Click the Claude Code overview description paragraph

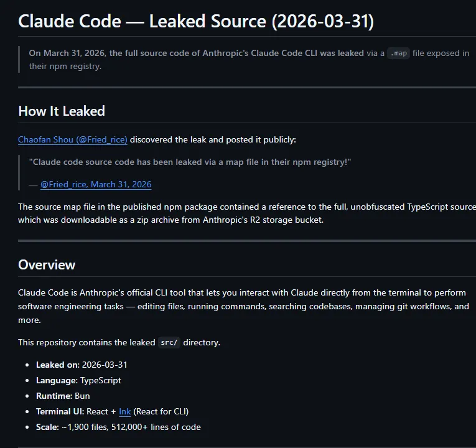(x=243, y=306)
